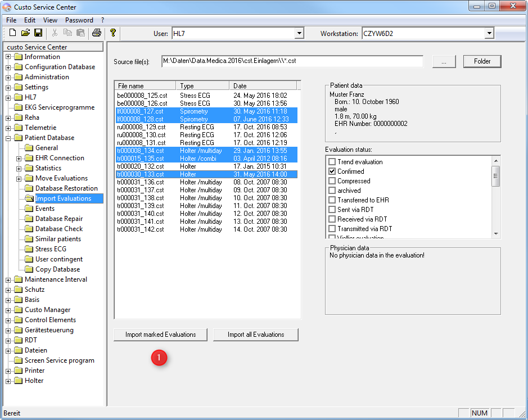Click the folder icon beside Holter
The image size is (528, 420).
point(19,381)
